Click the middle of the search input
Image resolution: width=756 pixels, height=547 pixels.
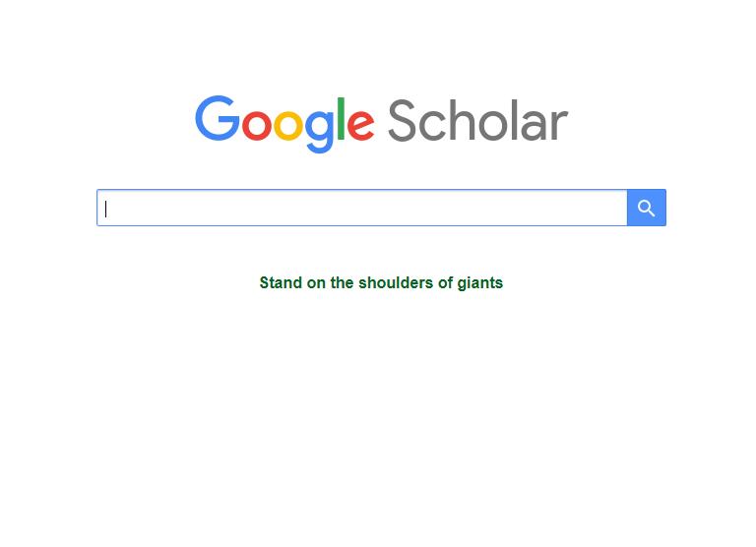pyautogui.click(x=362, y=208)
